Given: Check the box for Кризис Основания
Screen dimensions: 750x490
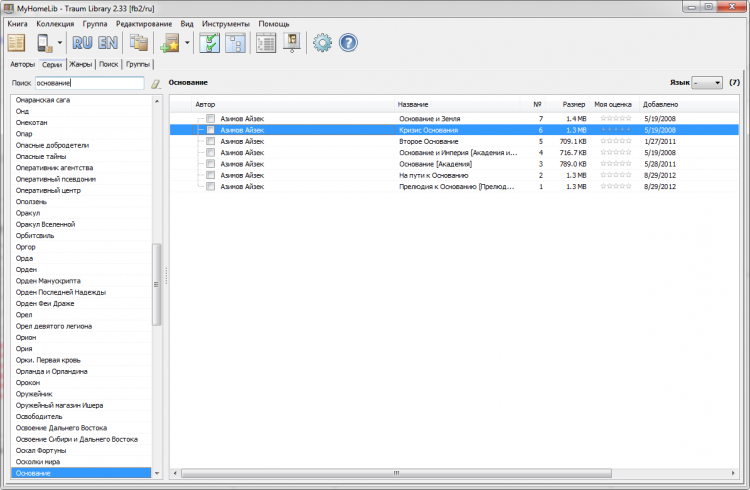Looking at the screenshot, I should 210,130.
